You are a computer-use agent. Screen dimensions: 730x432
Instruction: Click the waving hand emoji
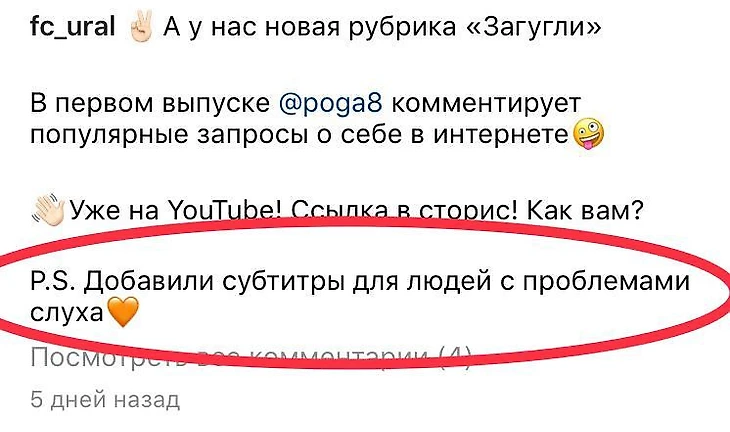pos(48,209)
